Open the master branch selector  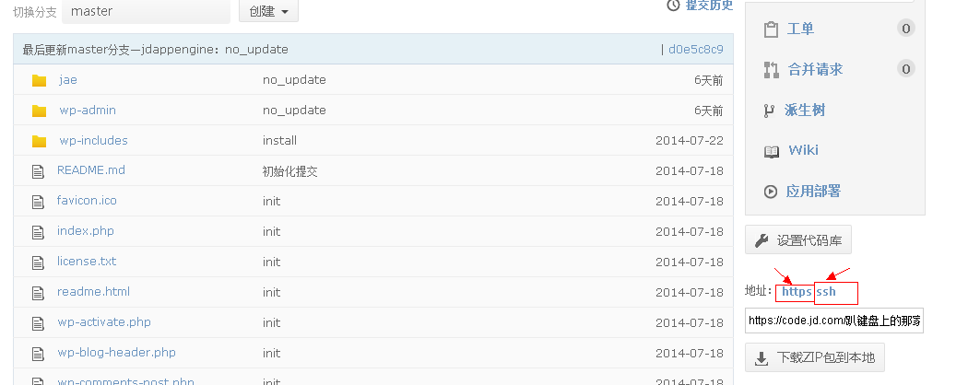146,11
